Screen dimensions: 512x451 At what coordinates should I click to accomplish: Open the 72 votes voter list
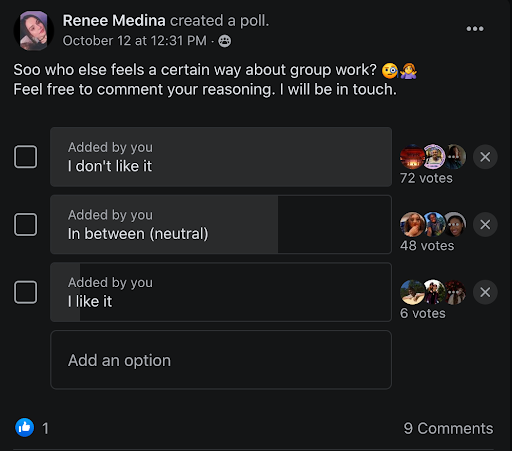click(426, 178)
